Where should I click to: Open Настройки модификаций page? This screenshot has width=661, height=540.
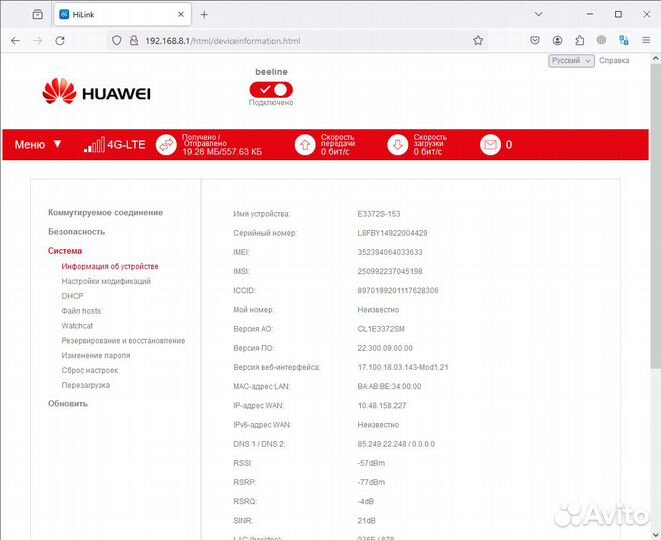coord(106,281)
